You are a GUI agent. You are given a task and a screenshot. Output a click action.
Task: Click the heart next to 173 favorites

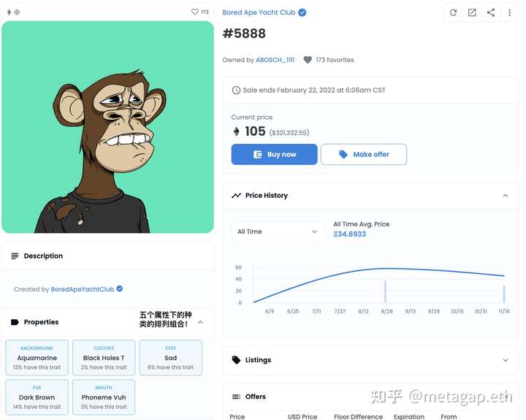click(x=308, y=60)
